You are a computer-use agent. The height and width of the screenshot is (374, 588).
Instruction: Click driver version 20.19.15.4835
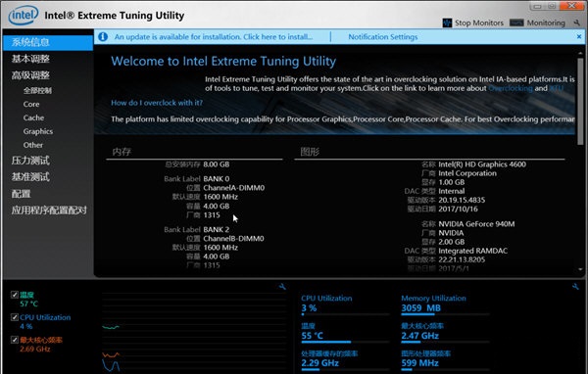(x=462, y=200)
